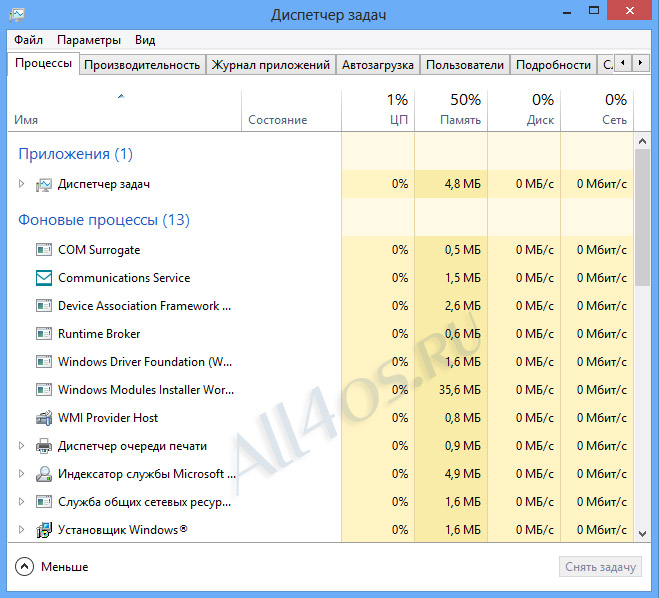Switch to the Журнал приложений tab
659x598 pixels.
click(270, 65)
